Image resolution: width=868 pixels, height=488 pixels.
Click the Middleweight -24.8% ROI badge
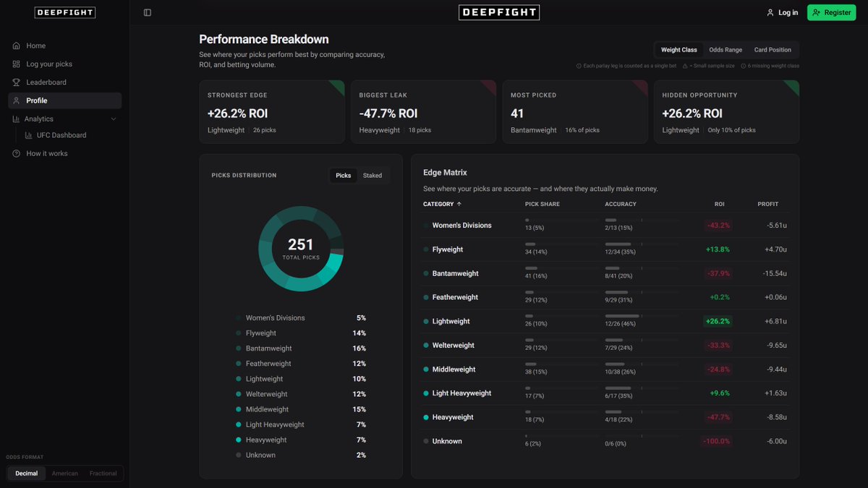tap(718, 369)
